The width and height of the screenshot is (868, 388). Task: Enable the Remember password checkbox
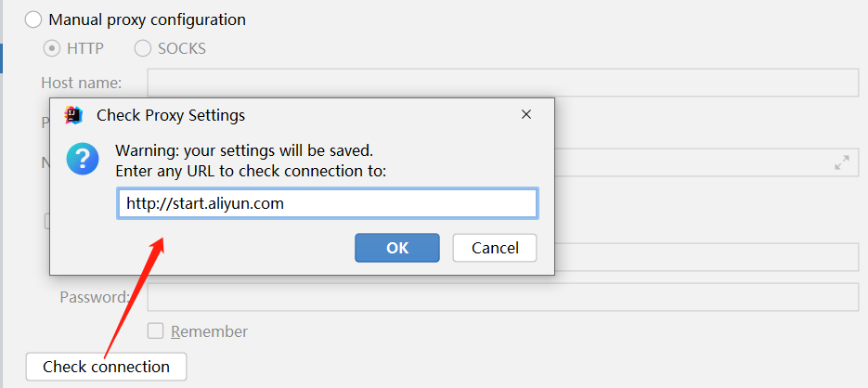[x=156, y=330]
